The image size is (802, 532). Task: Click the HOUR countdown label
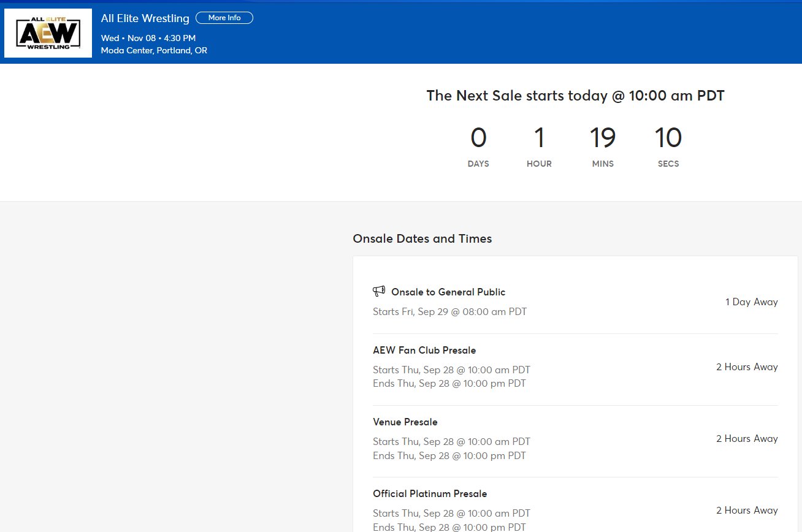[x=539, y=164]
